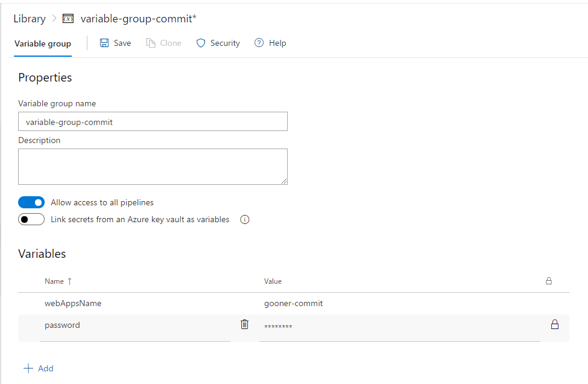Screen dimensions: 588x384
Task: Click the Help question mark icon
Action: coord(259,43)
